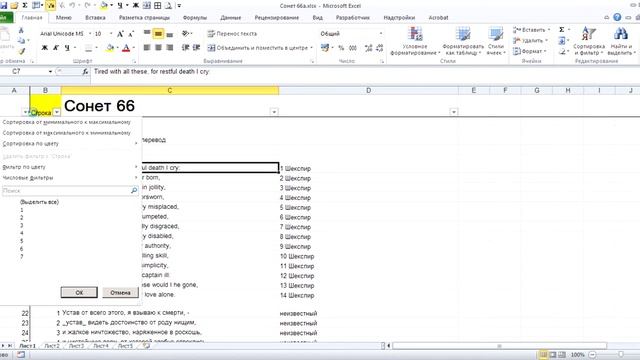Underline text with the Ч button
The image size is (640, 360).
click(x=67, y=48)
